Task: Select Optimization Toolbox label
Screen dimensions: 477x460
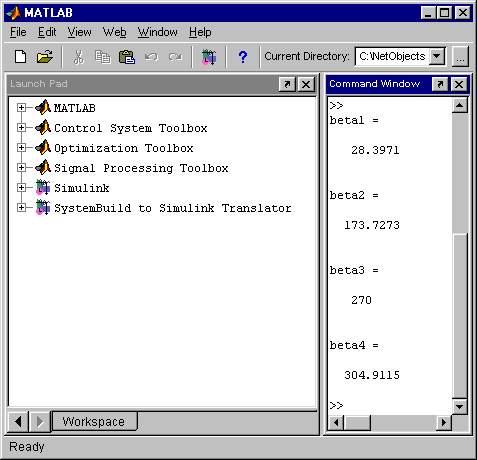Action: 124,148
